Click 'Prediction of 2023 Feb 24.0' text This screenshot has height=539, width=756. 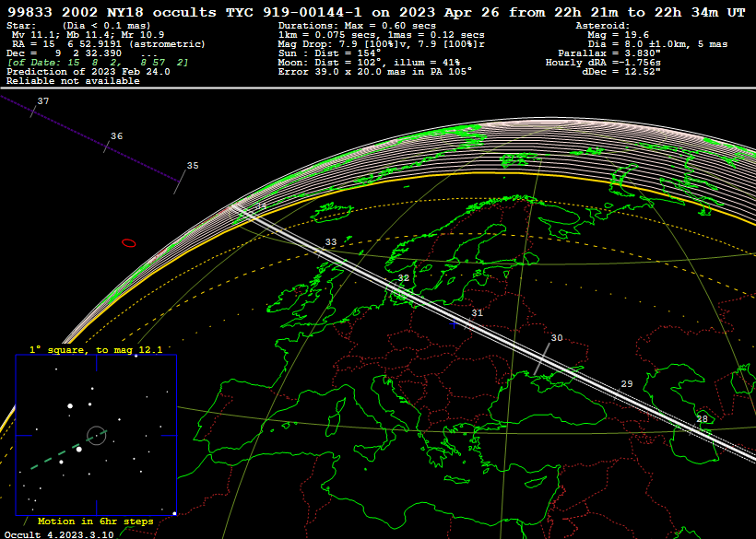pos(89,71)
